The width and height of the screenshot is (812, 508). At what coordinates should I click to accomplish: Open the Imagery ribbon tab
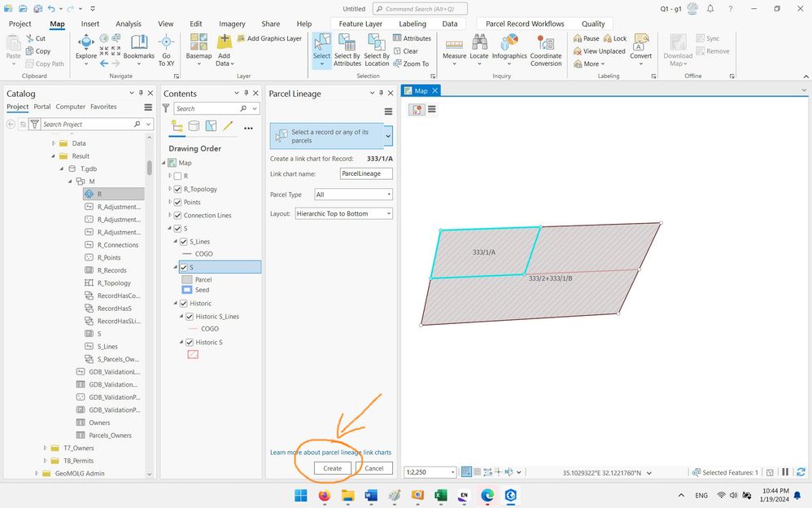232,24
